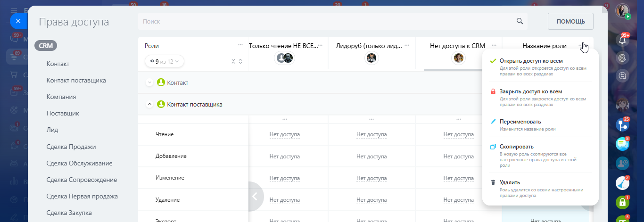644x222 pixels.
Task: Open sub-row dots menu under Только чтение column
Action: click(x=285, y=119)
